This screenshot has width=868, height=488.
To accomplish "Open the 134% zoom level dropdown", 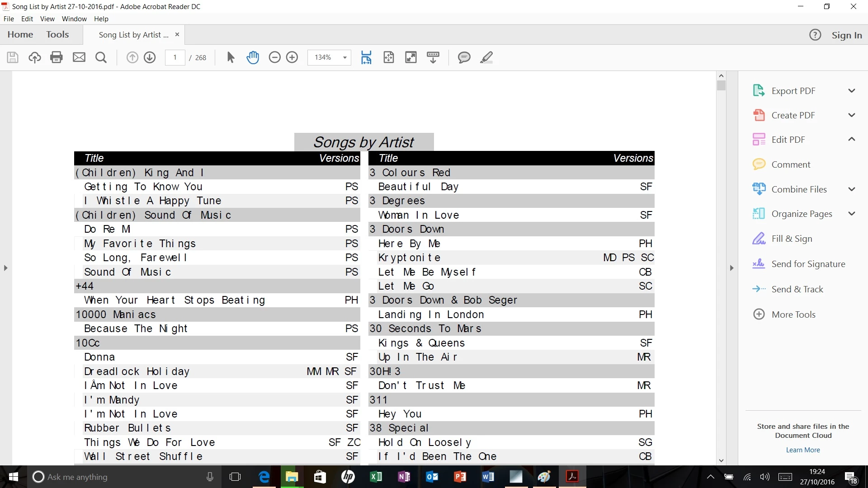I will point(344,57).
